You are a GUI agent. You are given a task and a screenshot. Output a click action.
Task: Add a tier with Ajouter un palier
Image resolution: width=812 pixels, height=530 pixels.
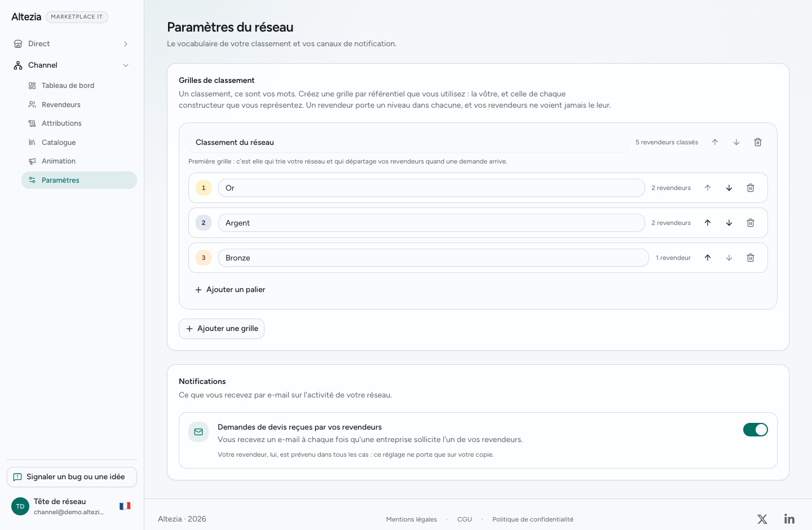[230, 290]
